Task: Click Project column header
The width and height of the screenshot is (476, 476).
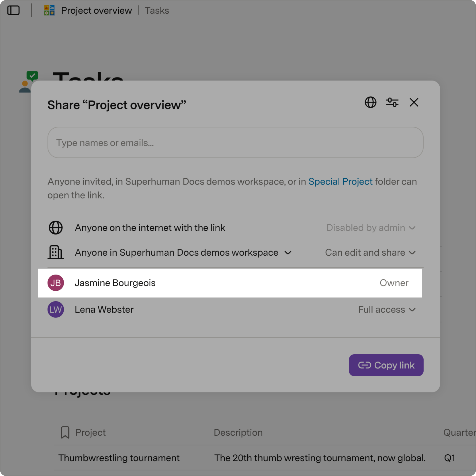Action: tap(90, 432)
